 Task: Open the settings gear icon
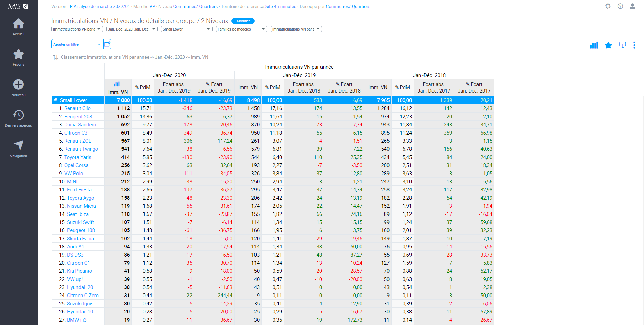click(x=608, y=6)
